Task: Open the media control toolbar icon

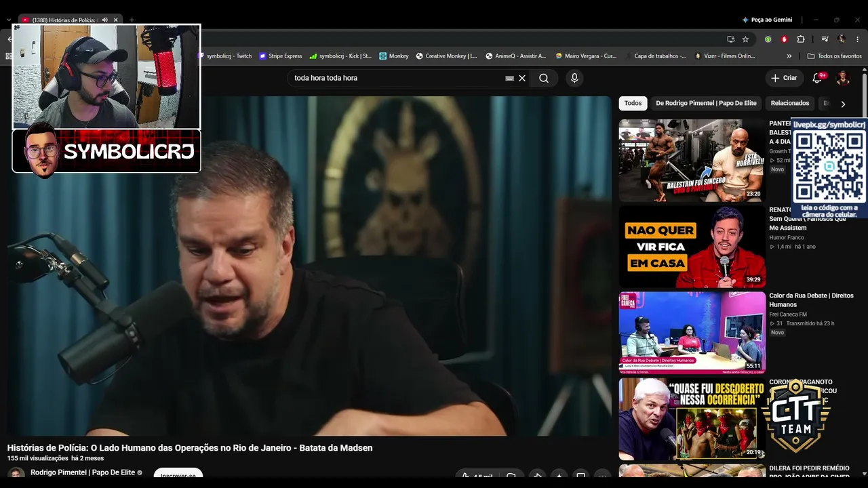Action: 825,39
